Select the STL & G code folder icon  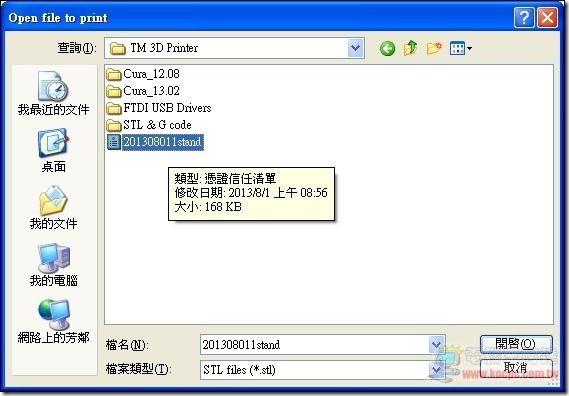pyautogui.click(x=114, y=125)
